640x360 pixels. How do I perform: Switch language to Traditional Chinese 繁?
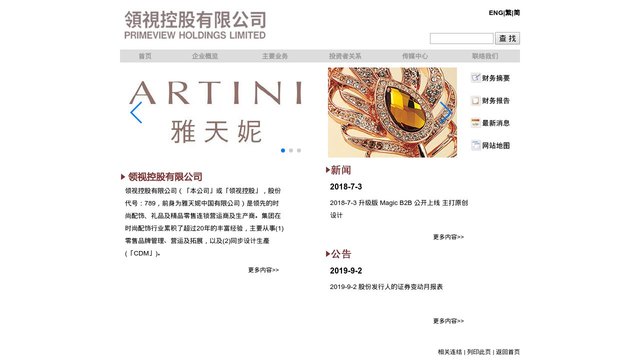coord(508,13)
